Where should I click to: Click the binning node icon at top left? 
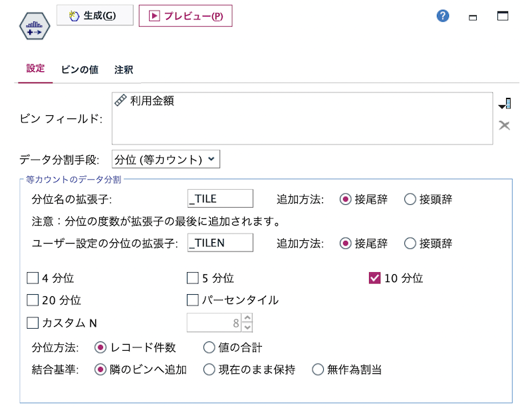click(35, 27)
